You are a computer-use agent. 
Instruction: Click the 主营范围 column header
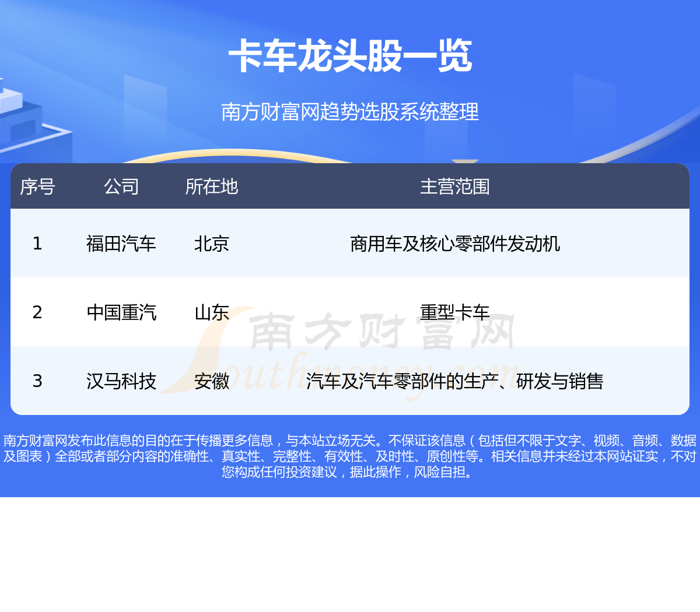[455, 187]
